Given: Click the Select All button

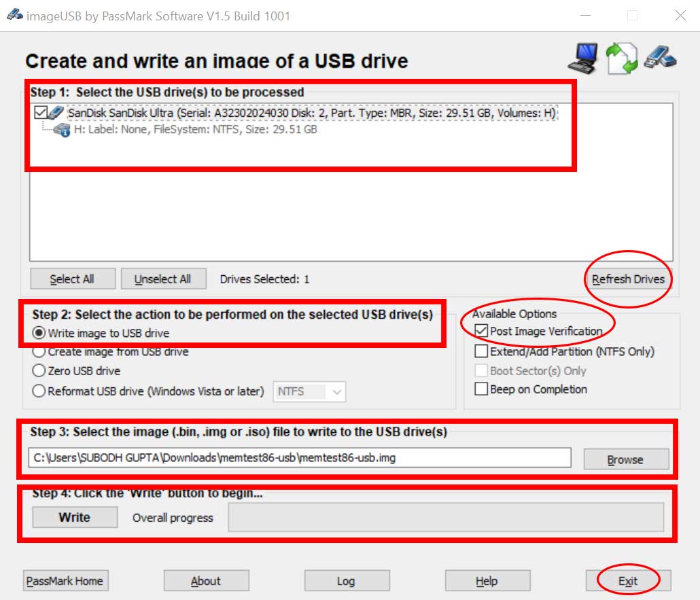Looking at the screenshot, I should 72,279.
